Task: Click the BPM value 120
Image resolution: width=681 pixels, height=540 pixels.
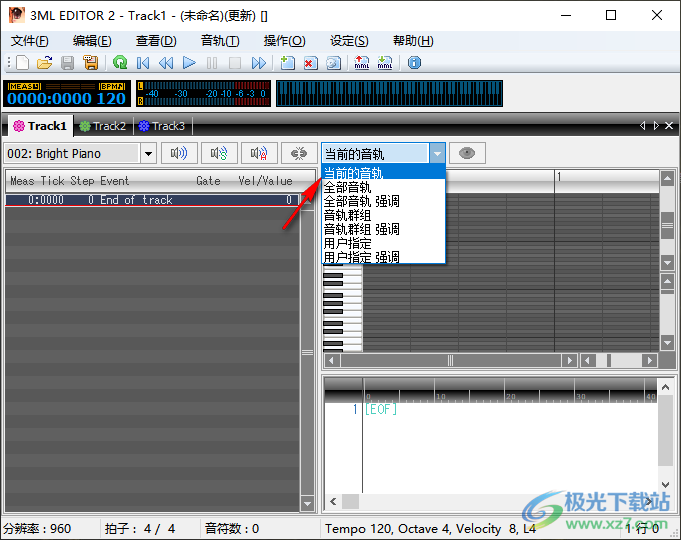Action: [111, 99]
